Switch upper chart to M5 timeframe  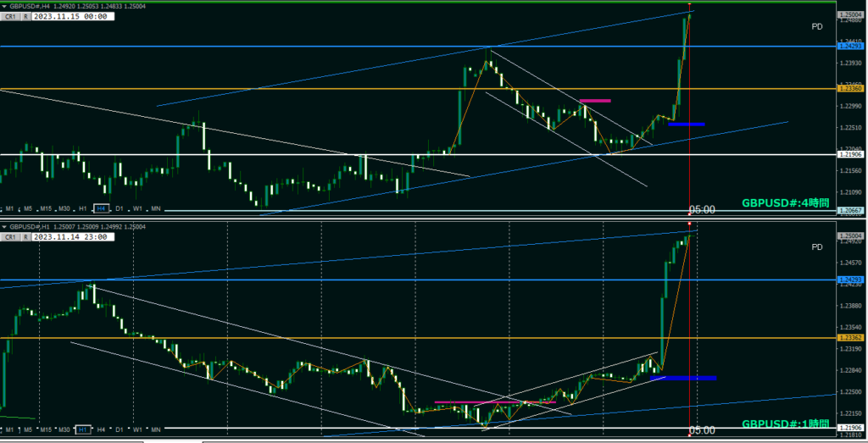[x=28, y=208]
